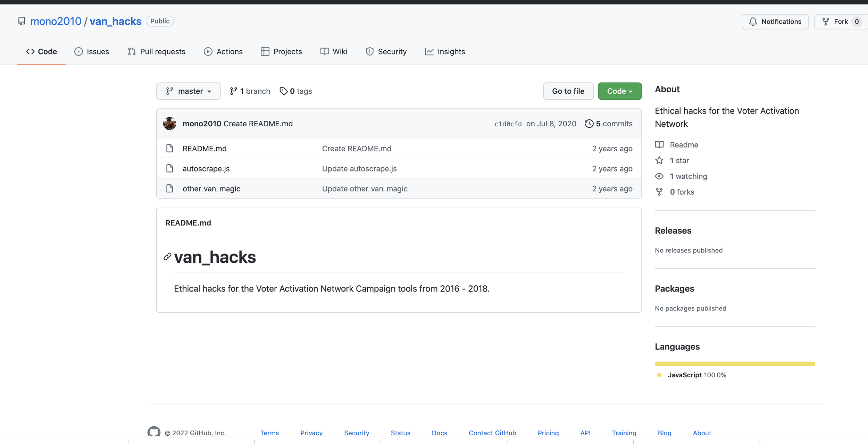Click the eye icon next to 1 watching

(659, 176)
